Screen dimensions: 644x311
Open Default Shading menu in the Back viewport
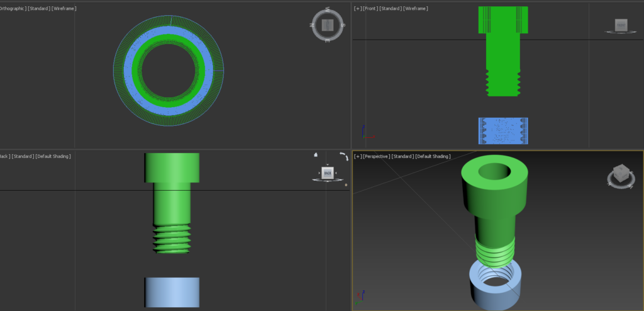pos(53,156)
